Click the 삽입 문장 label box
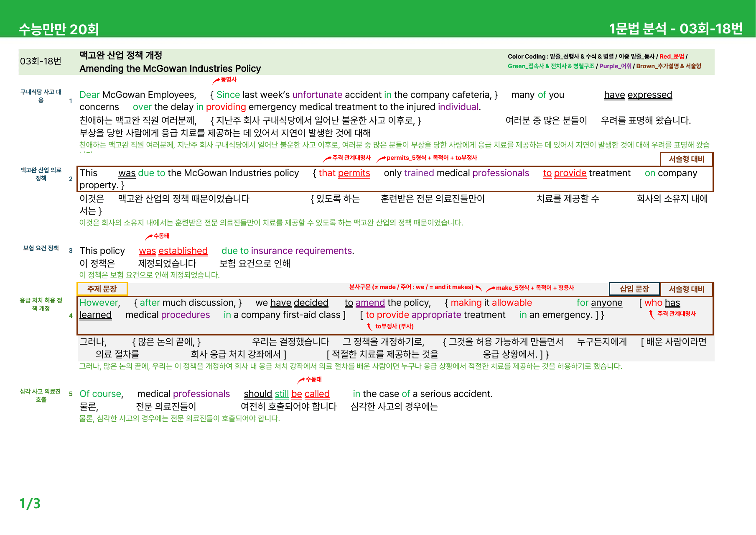The image size is (756, 535). (x=634, y=289)
